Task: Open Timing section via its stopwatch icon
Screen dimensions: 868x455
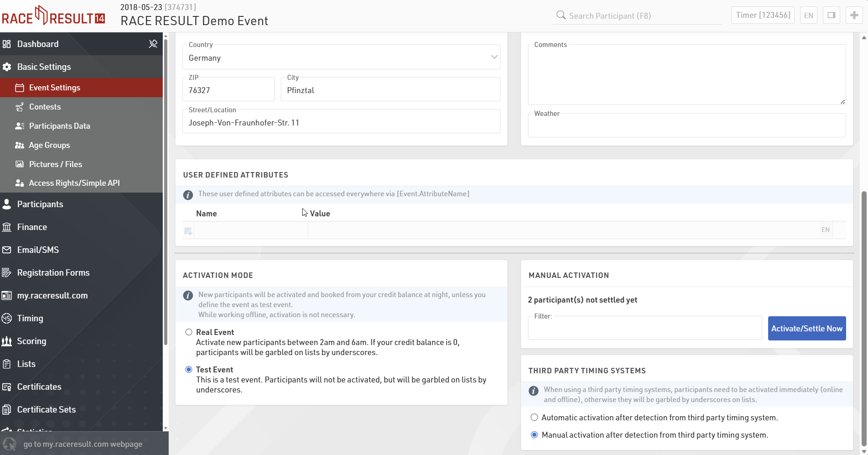Action: [7, 318]
